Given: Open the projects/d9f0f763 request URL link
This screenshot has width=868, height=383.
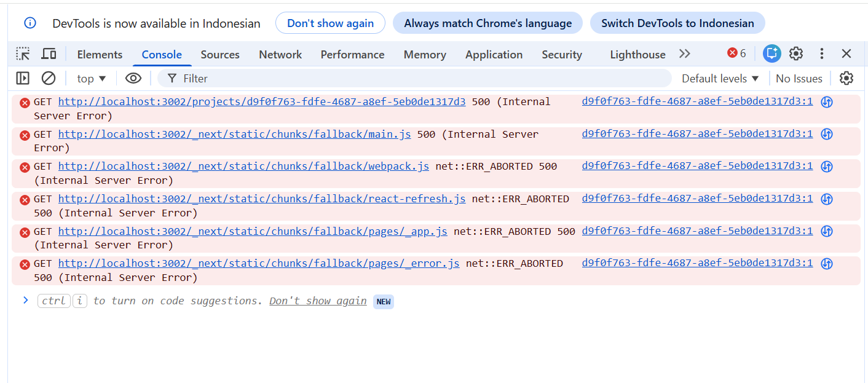Looking at the screenshot, I should click(x=262, y=101).
